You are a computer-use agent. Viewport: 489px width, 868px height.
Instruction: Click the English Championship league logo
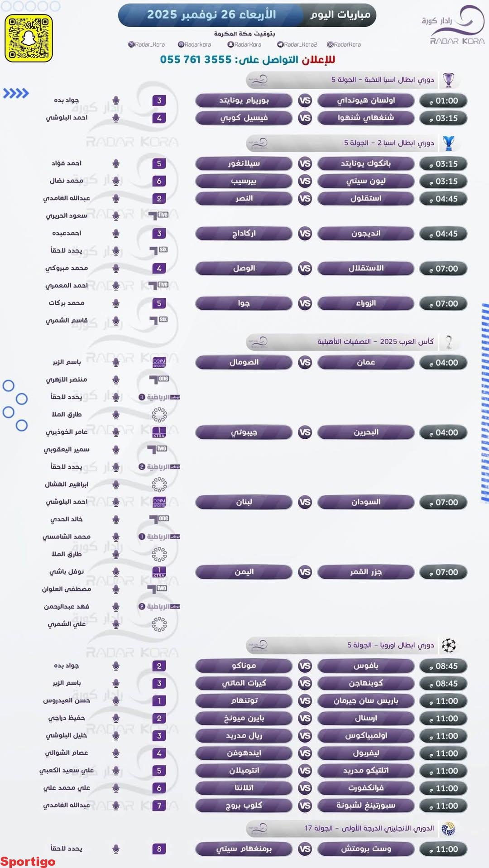coord(448,828)
